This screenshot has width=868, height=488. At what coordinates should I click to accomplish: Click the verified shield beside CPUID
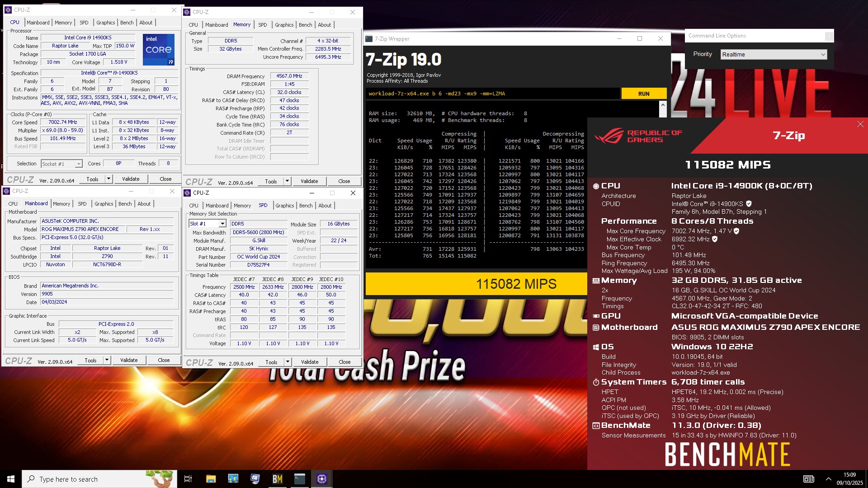coord(749,204)
